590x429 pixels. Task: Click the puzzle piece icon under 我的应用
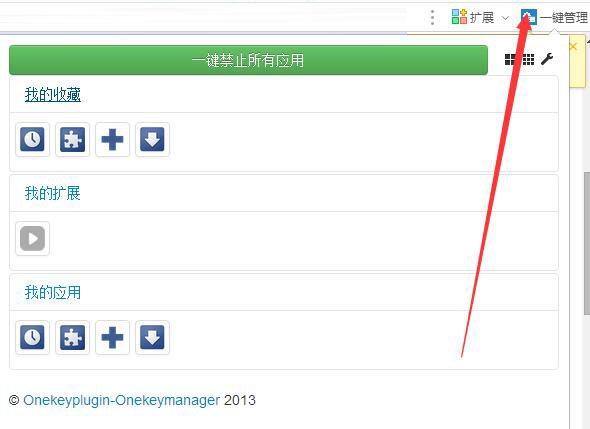pos(73,338)
